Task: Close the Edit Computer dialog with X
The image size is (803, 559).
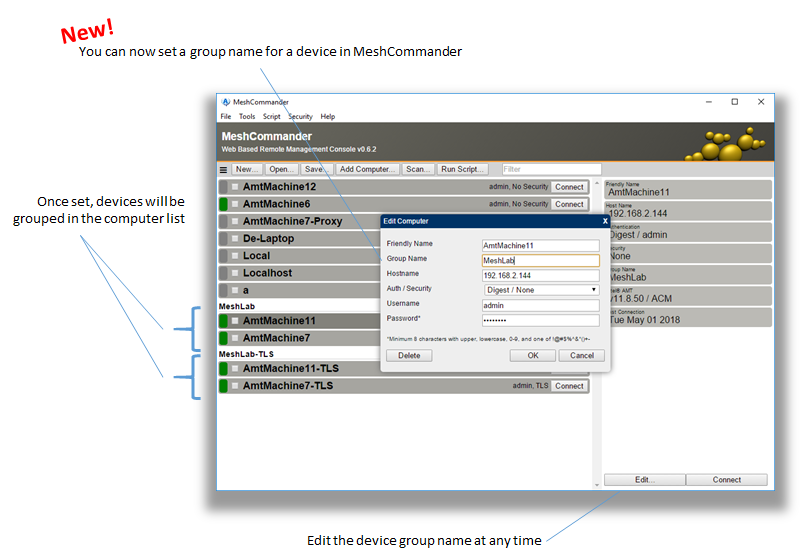Action: point(605,221)
